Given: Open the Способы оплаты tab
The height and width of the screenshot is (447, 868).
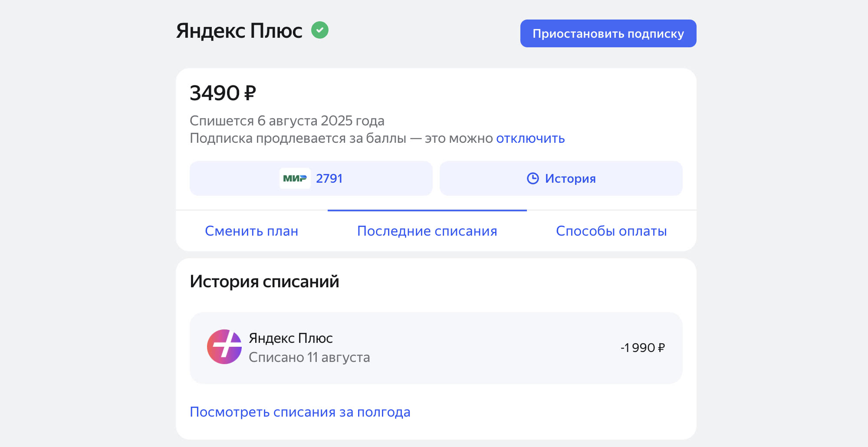Looking at the screenshot, I should pyautogui.click(x=612, y=231).
